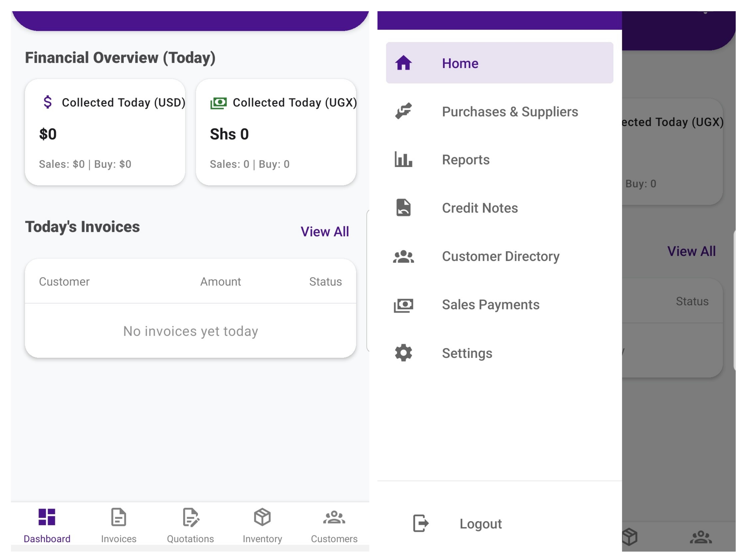Select Sales Payments in the navigation drawer
This screenshot has width=745, height=560.
(x=490, y=304)
